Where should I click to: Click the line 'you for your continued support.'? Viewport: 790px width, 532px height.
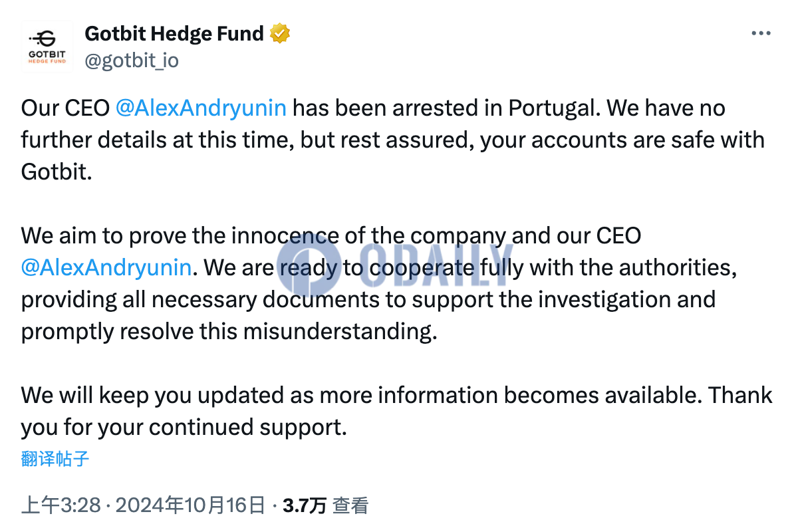pyautogui.click(x=184, y=427)
